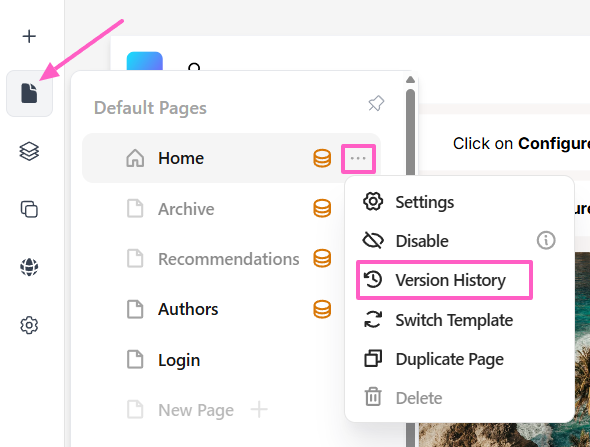Click the scrollbar up arrow in pages panel

point(411,79)
